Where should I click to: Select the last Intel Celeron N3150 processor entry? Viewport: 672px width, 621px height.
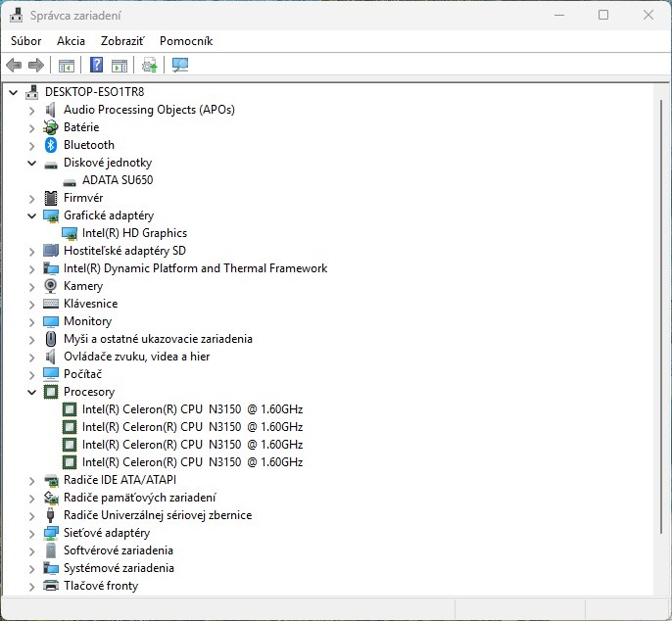click(192, 462)
